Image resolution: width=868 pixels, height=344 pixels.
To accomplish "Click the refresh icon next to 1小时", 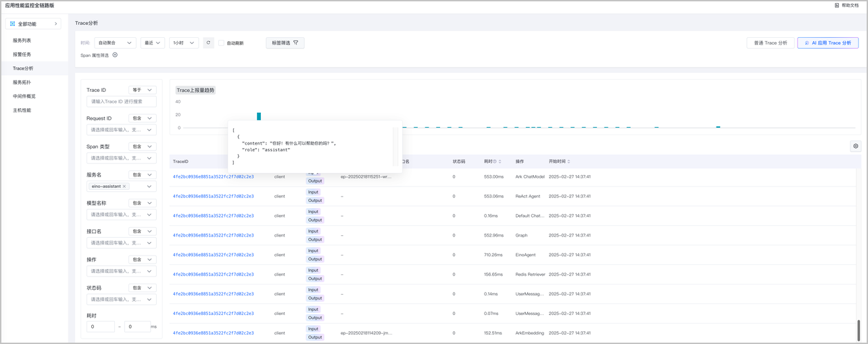I will tap(209, 43).
